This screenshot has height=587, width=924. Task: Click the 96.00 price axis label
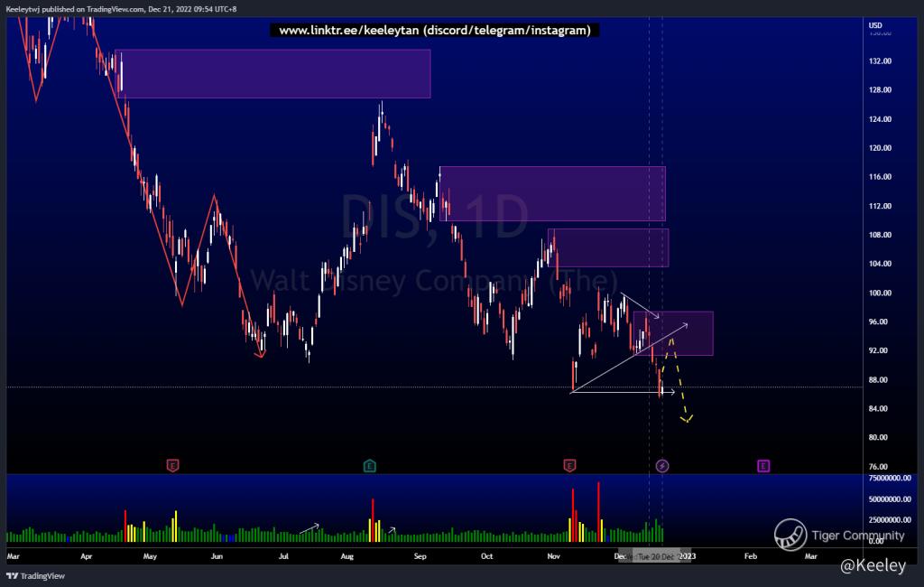(878, 321)
